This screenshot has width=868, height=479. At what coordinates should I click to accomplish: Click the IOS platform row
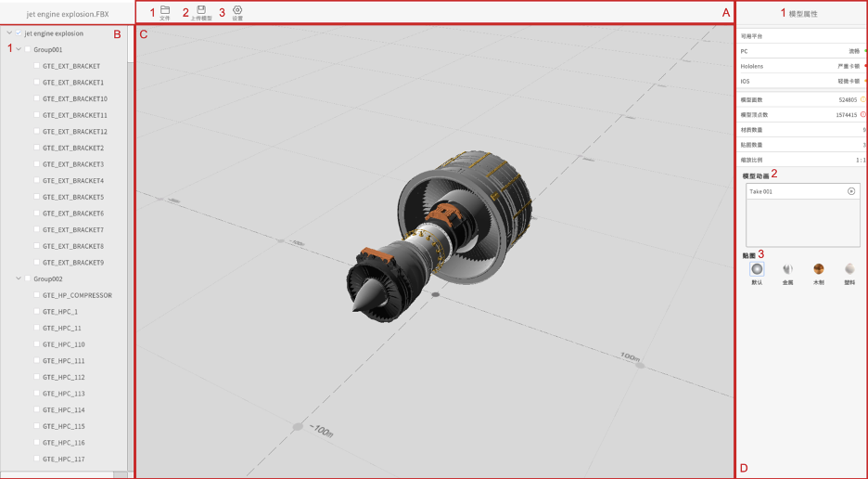pos(802,81)
